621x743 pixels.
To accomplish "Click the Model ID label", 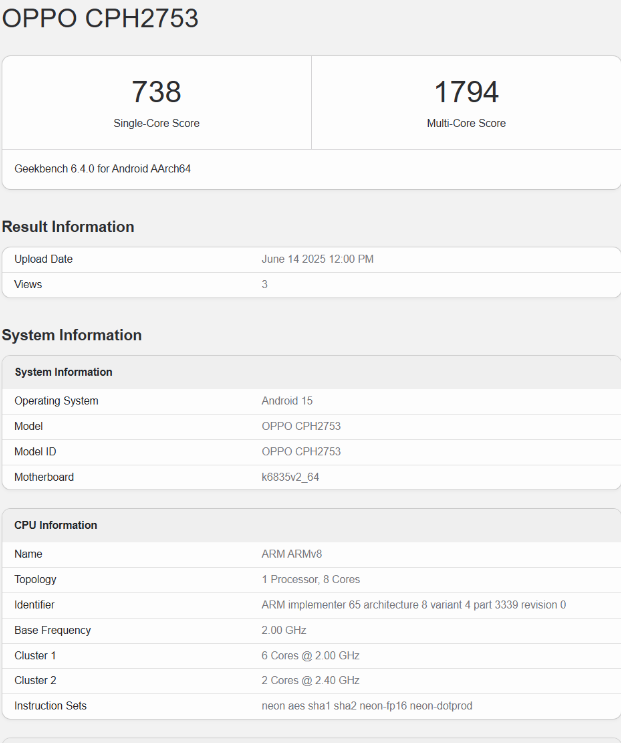I will [35, 452].
